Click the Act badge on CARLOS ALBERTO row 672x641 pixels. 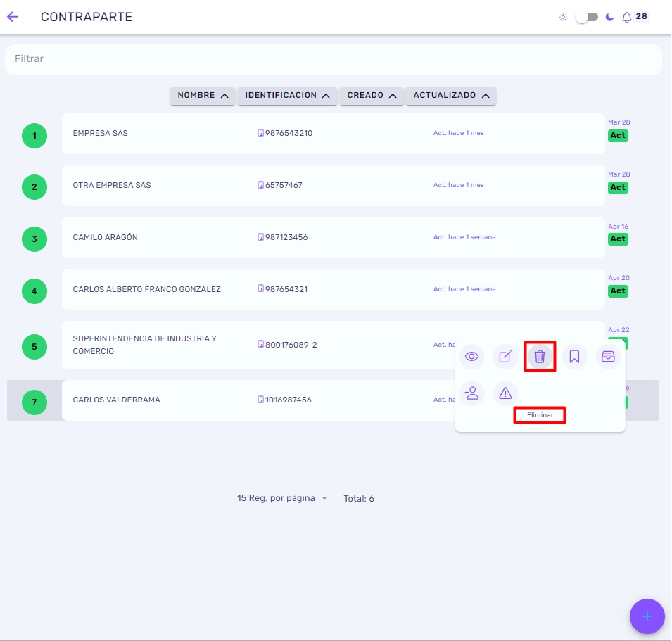click(618, 291)
